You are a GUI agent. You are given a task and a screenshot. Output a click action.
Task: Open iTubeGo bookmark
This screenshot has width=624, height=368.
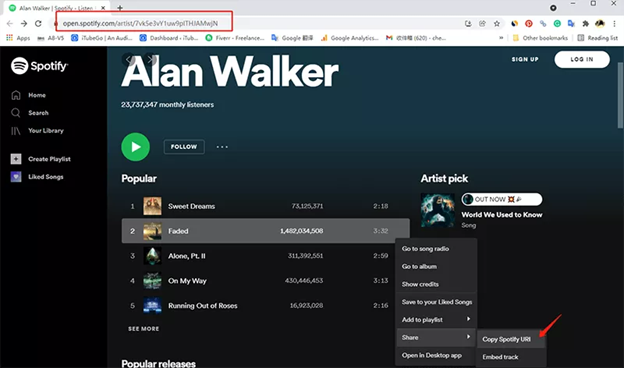point(102,38)
